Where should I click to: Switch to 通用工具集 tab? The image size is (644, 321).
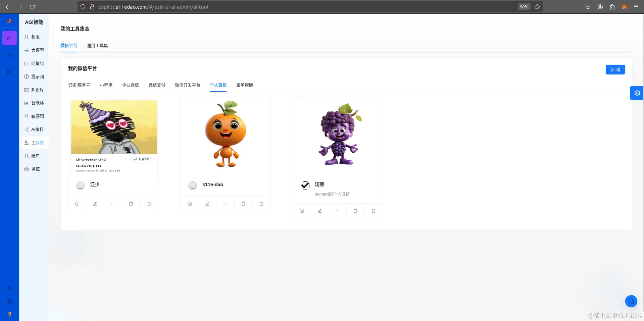(x=97, y=46)
